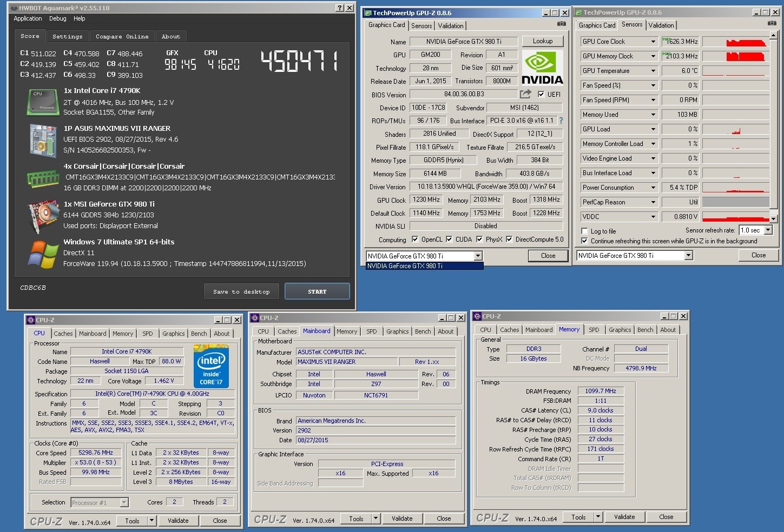Open the Memory Used sensor dropdown

click(x=653, y=115)
